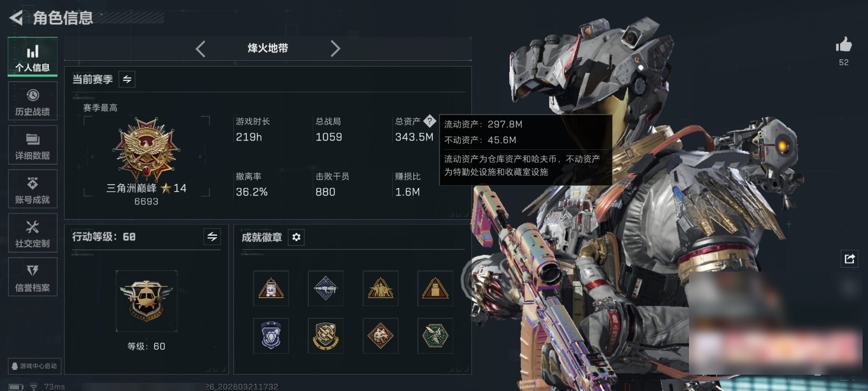Open the 账号成就 sidebar item
868x391 pixels.
pos(33,189)
